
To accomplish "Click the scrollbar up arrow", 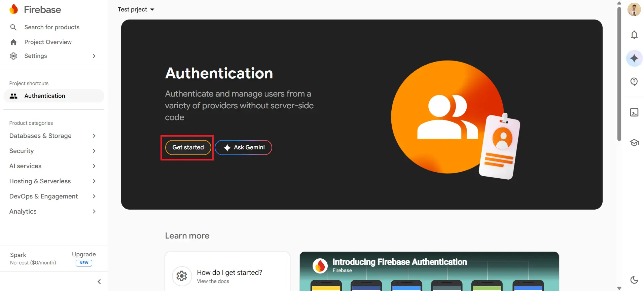I will [619, 3].
